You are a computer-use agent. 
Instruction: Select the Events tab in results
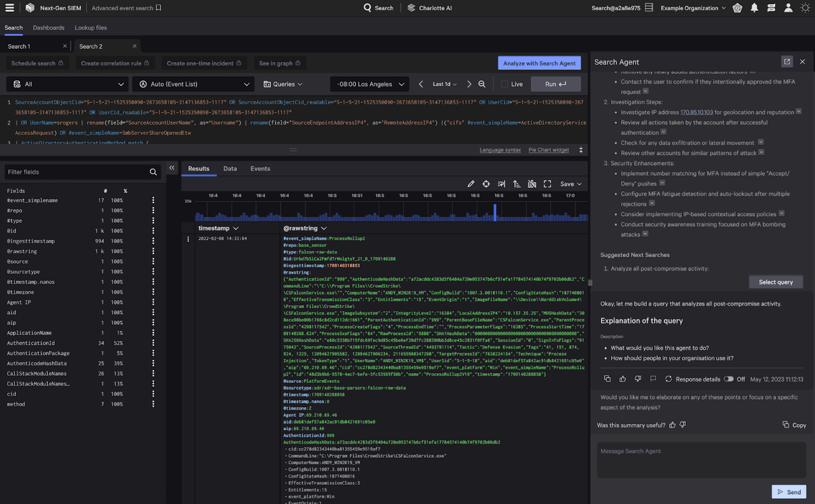pyautogui.click(x=260, y=169)
